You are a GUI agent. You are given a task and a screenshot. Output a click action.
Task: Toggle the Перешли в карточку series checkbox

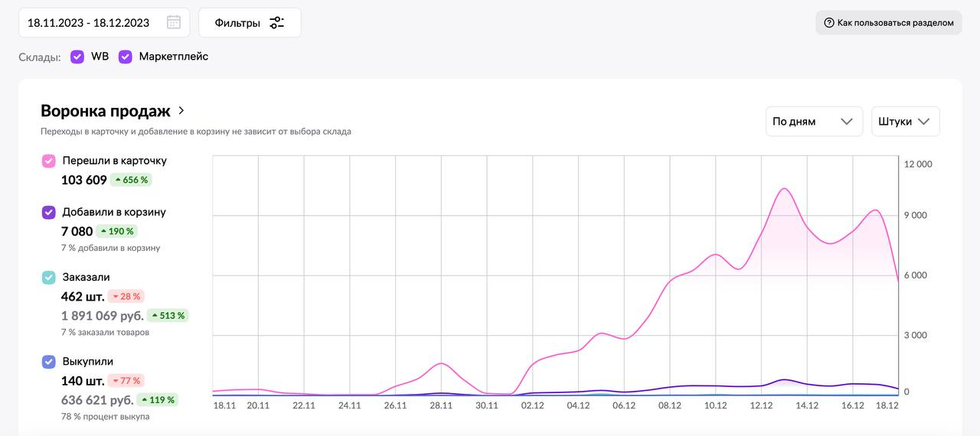pos(49,161)
